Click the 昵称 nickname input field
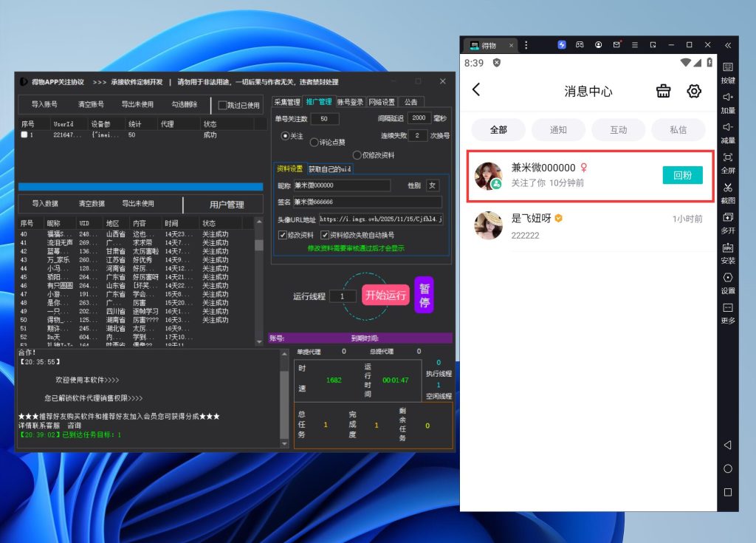Image resolution: width=756 pixels, height=543 pixels. pos(341,185)
